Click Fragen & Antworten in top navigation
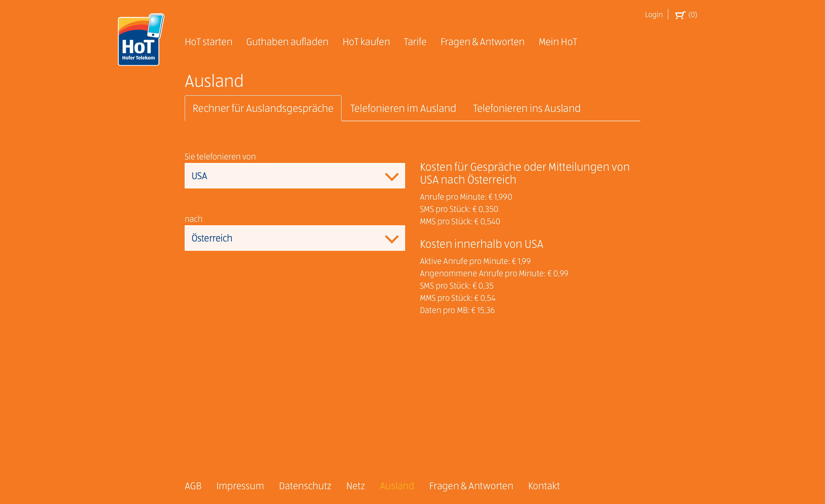Viewport: 825px width, 504px height. click(482, 42)
